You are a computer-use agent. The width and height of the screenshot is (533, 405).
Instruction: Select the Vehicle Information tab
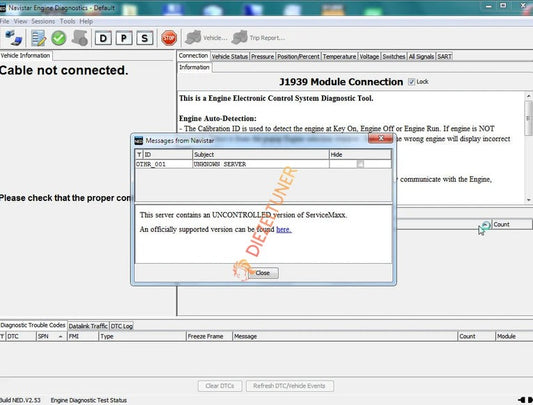[x=25, y=55]
